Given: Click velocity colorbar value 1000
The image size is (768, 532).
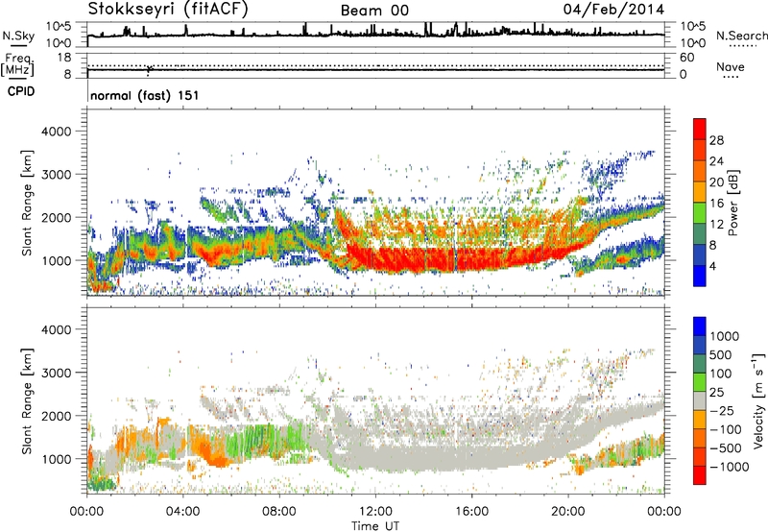Looking at the screenshot, I should [725, 336].
